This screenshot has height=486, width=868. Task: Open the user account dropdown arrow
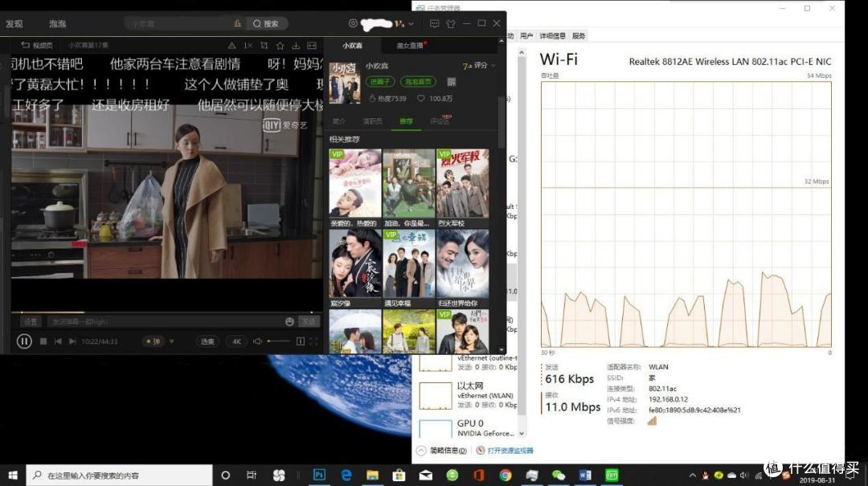click(x=411, y=24)
